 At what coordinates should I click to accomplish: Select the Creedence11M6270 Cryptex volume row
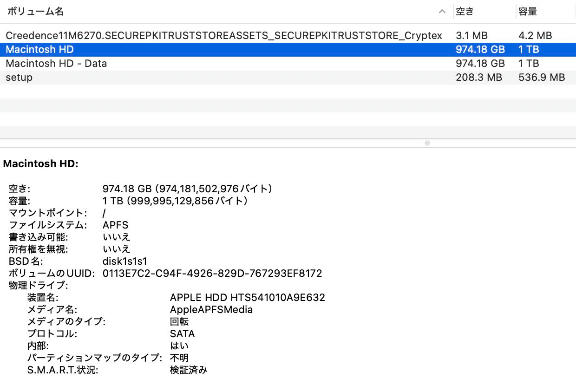click(223, 35)
